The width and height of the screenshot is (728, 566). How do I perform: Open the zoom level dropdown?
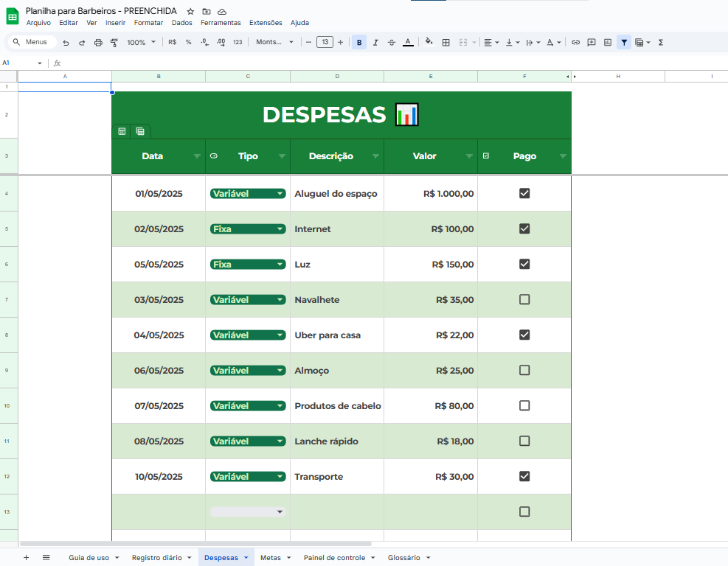pyautogui.click(x=140, y=42)
